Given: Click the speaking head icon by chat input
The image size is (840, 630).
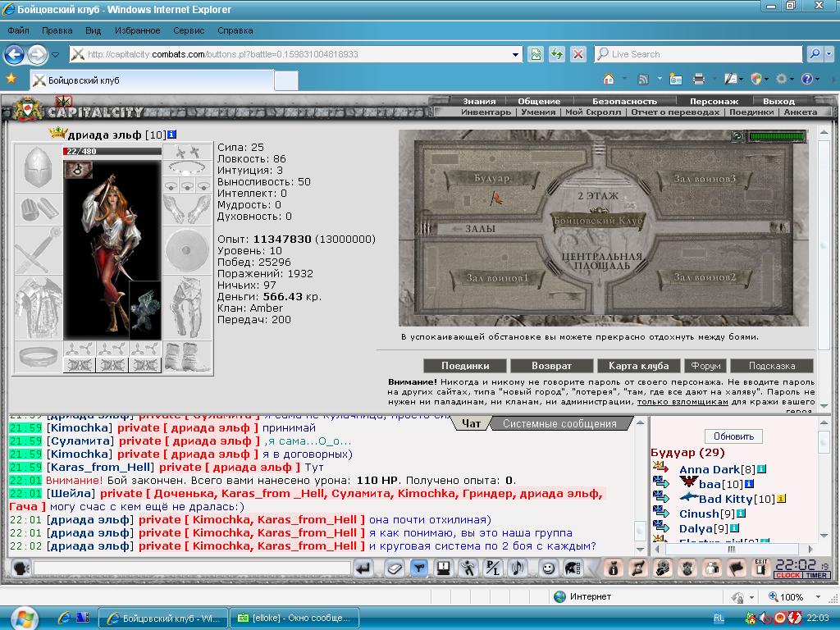Looking at the screenshot, I should 21,568.
